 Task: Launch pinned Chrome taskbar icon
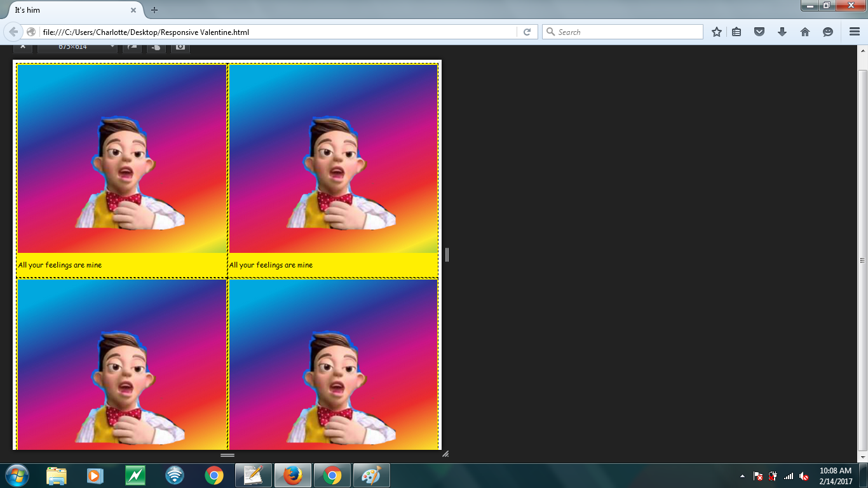tap(214, 475)
